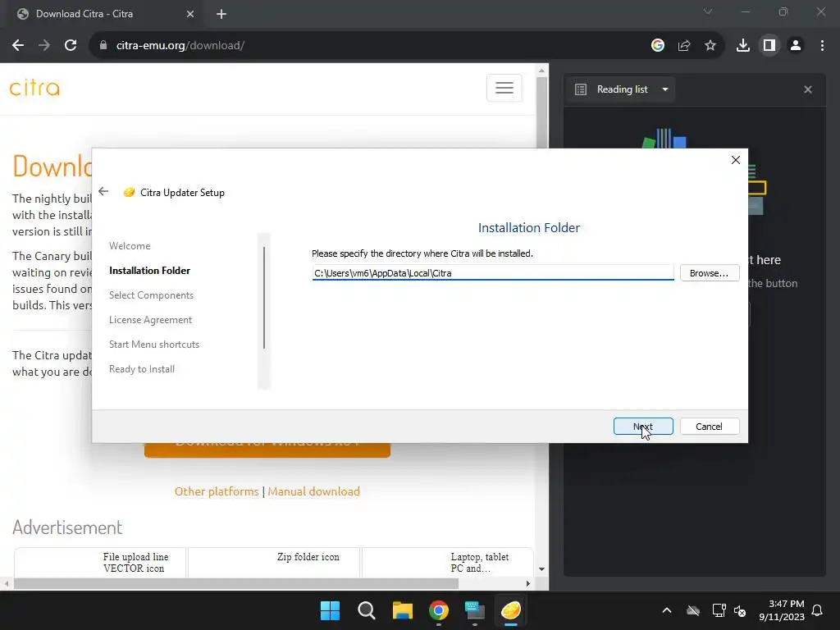Viewport: 840px width, 630px height.
Task: Open Windows Search from the taskbar
Action: (367, 610)
